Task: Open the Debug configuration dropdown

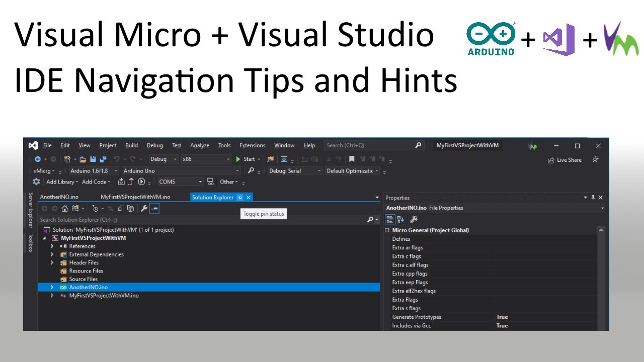Action: click(x=164, y=159)
